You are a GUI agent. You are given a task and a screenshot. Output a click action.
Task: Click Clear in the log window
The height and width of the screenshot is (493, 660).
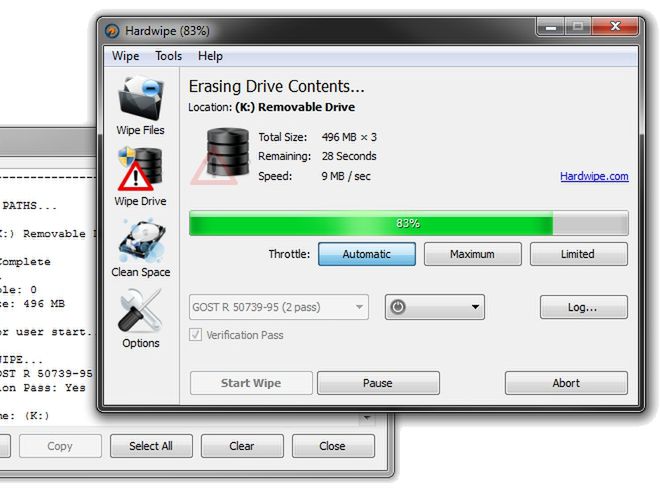tap(242, 446)
